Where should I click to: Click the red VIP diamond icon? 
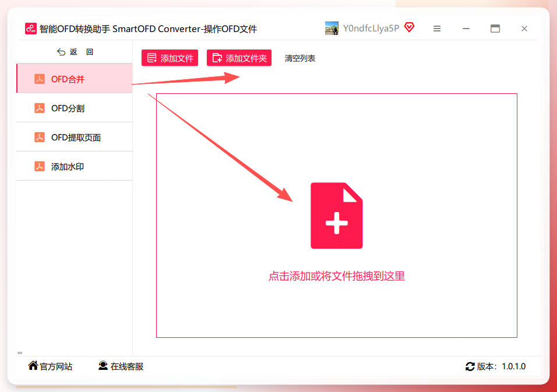(409, 27)
